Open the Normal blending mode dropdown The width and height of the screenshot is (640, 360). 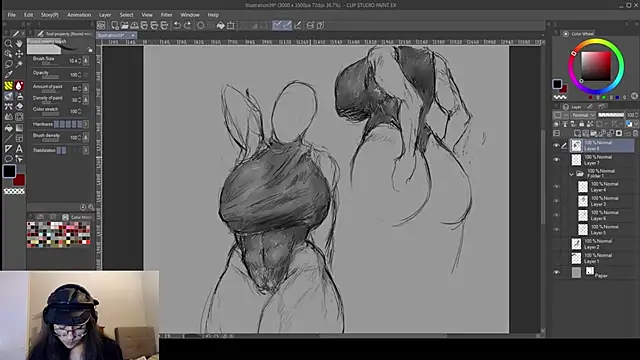583,115
